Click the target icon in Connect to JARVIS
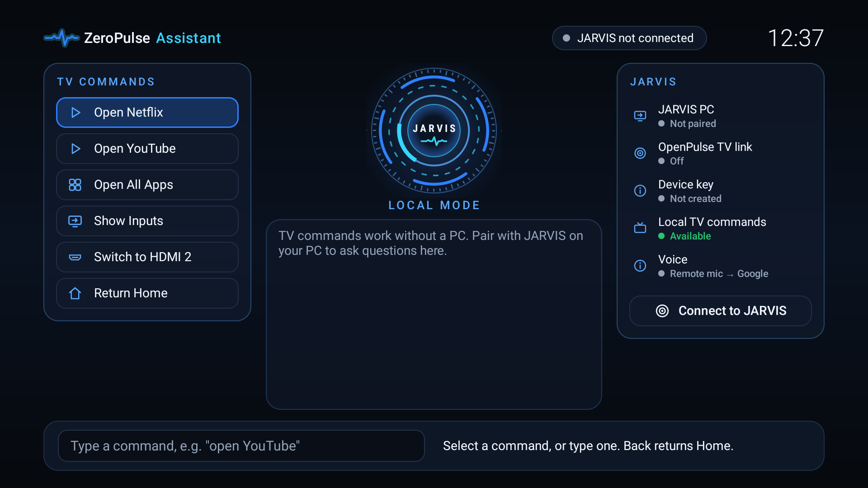868x488 pixels. click(662, 311)
